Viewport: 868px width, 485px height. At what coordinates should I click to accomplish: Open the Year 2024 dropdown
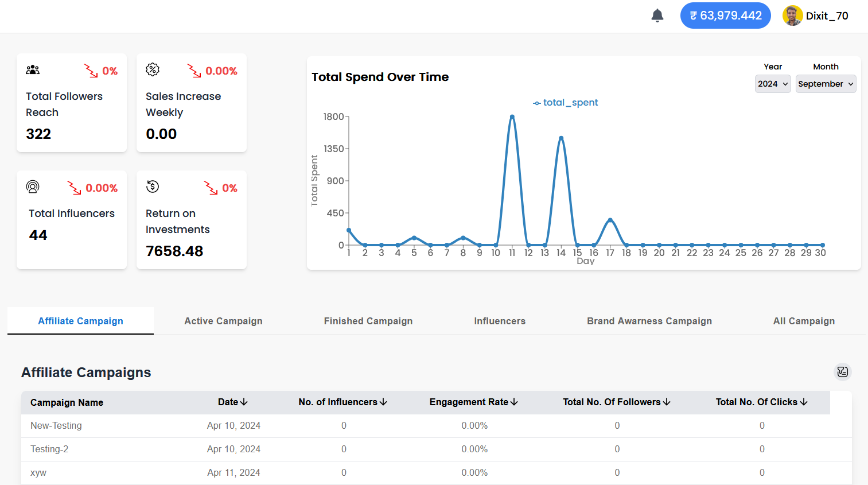point(773,84)
